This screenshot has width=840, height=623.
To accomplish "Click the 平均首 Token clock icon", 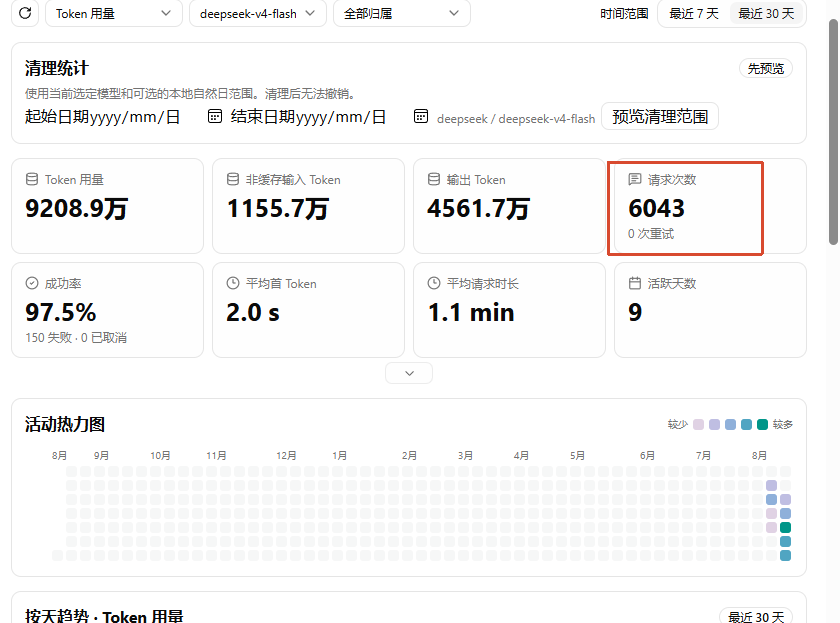I will coord(232,283).
